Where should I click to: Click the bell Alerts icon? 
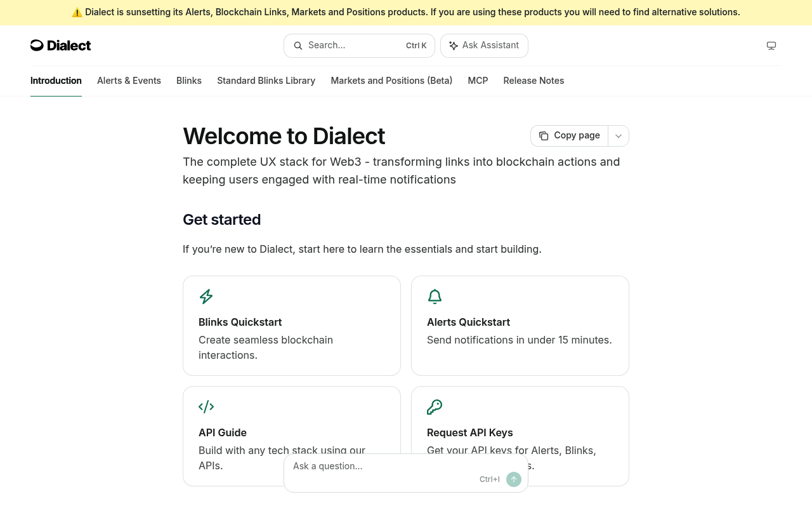tap(435, 297)
